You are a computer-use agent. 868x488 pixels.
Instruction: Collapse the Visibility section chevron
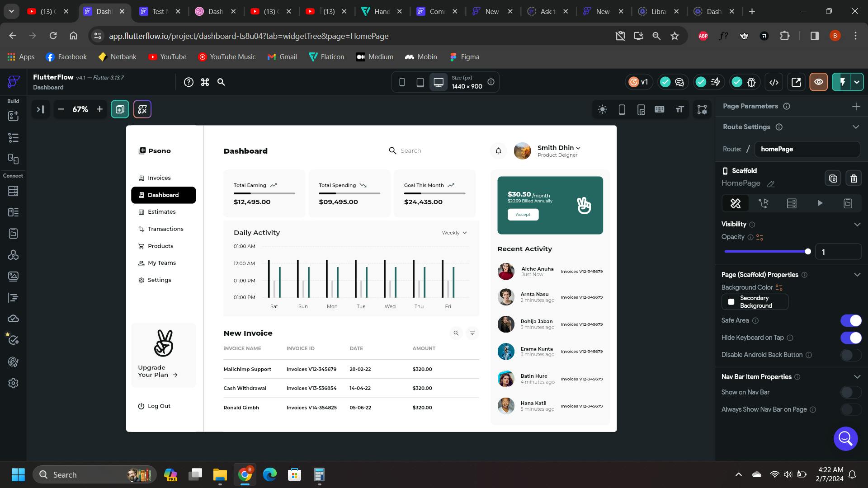(857, 225)
